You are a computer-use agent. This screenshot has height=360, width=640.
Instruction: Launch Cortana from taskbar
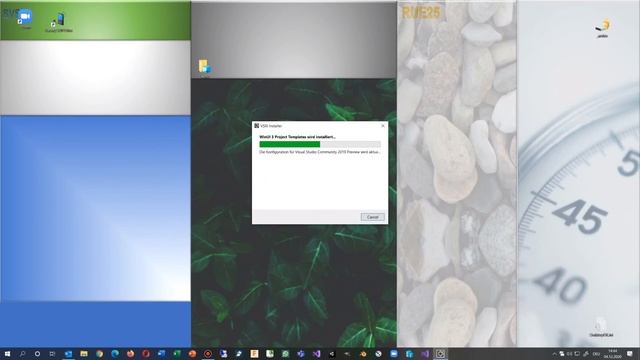[37, 354]
